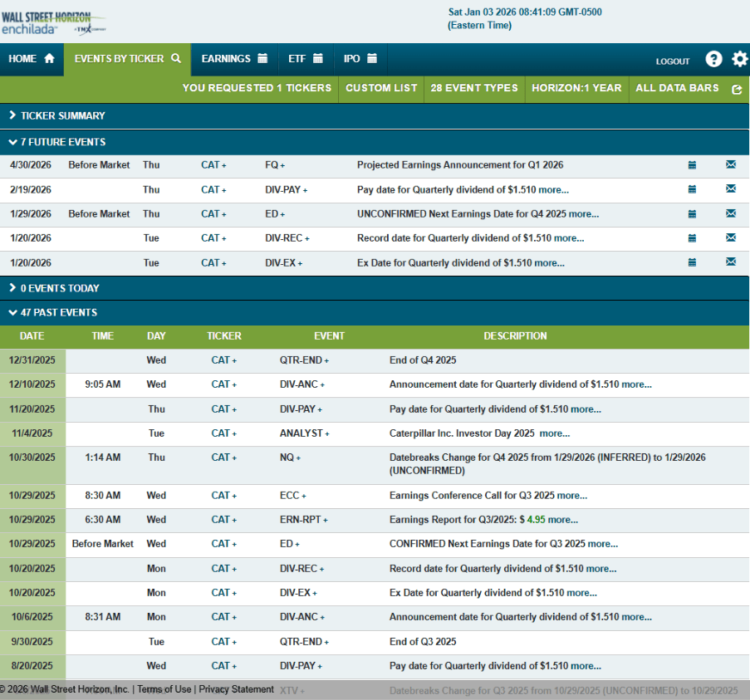The height and width of the screenshot is (700, 750).
Task: Click envelope icon for 4/30/2026 earnings row
Action: [x=731, y=165]
